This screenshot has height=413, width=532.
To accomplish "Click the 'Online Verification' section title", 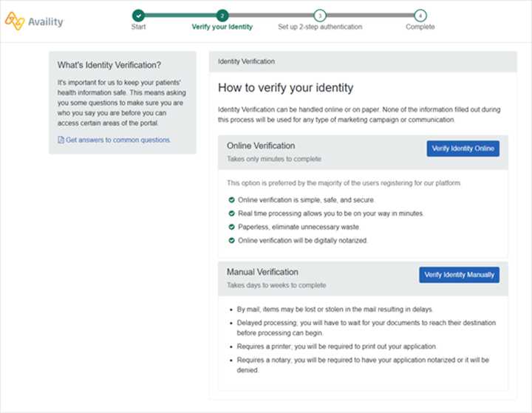I will point(261,146).
